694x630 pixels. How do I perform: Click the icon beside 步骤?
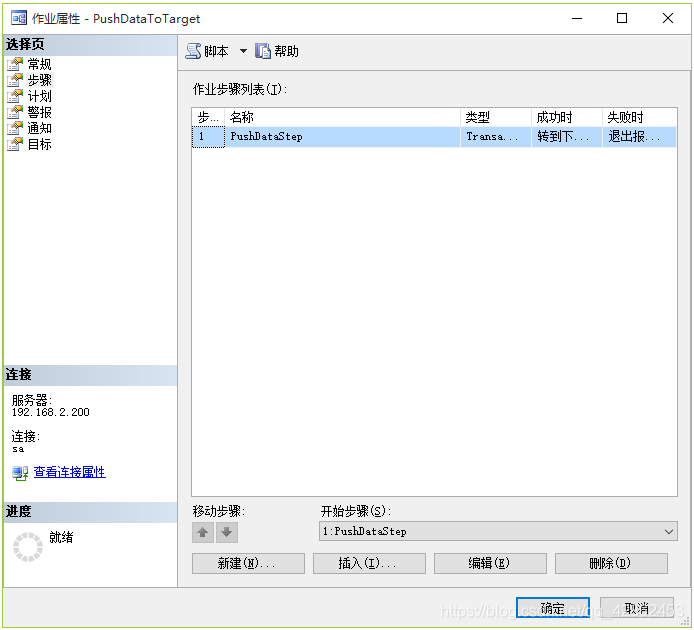click(x=15, y=80)
